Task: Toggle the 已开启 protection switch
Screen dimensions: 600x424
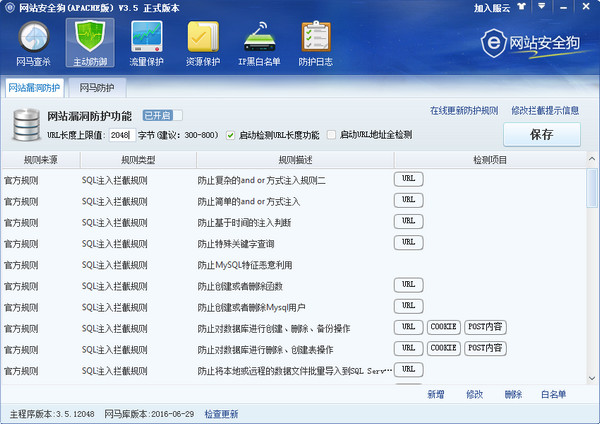Action: [x=162, y=115]
